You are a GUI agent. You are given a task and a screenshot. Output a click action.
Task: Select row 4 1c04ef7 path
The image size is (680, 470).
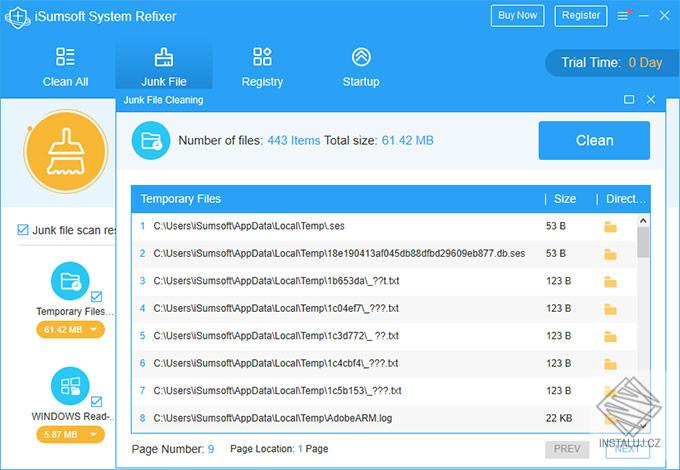click(x=276, y=308)
